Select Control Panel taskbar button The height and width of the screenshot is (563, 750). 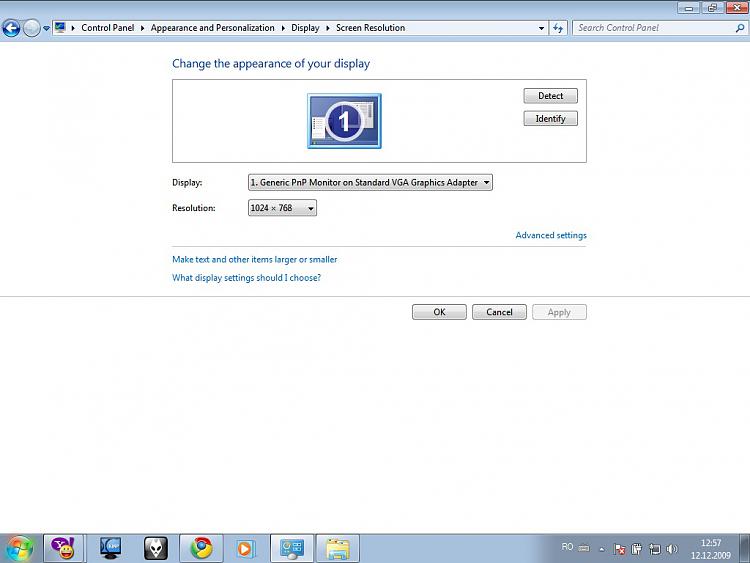pos(292,548)
